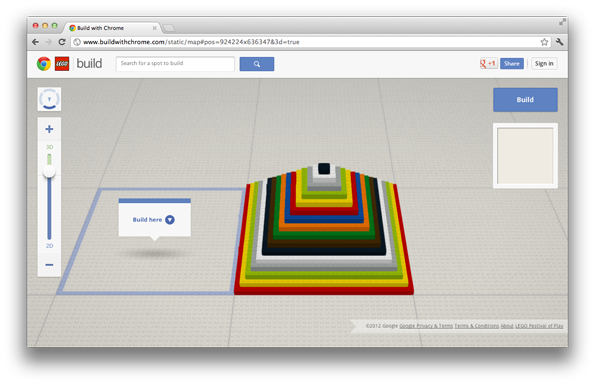Click the 3D/2D zoom slider handle
595x385 pixels.
[x=49, y=171]
